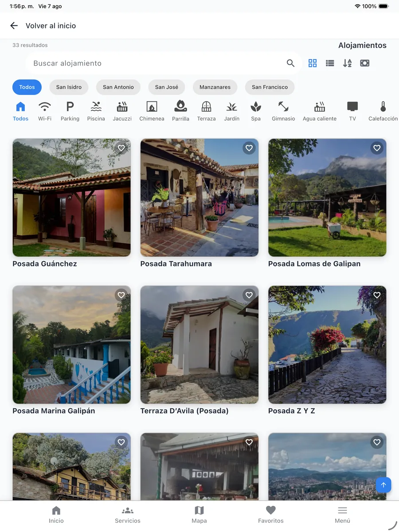
Task: Open Posada Z Y Z photo
Action: pos(327,345)
